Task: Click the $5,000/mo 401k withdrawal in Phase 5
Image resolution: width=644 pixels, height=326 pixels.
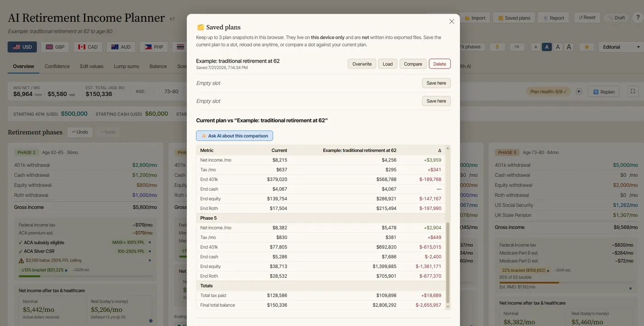Action: point(626,165)
